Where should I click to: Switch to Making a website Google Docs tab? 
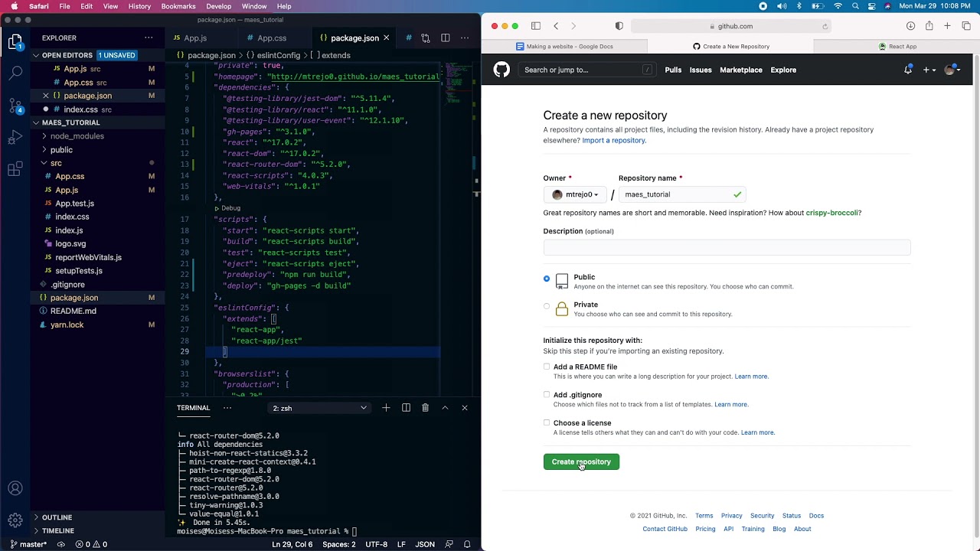564,46
